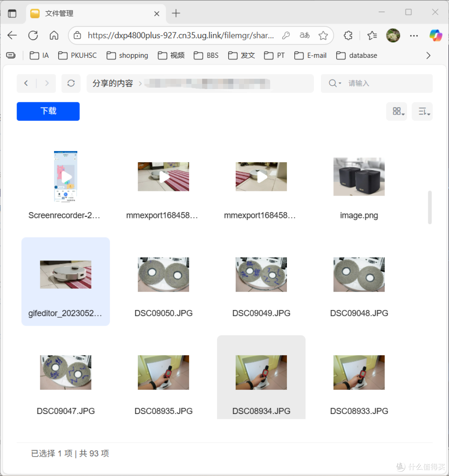Screen dimensions: 449x476
Task: Open the search filter dropdown magnifier
Action: point(335,83)
